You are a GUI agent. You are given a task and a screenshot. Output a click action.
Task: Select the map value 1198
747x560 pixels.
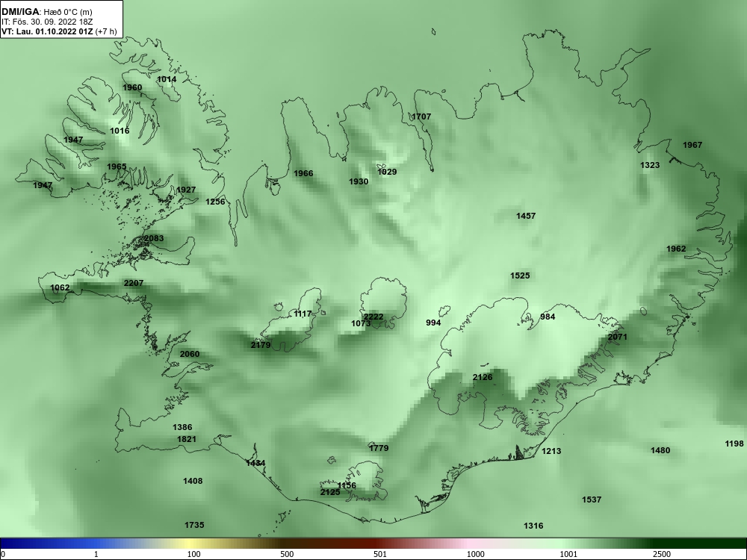(734, 444)
